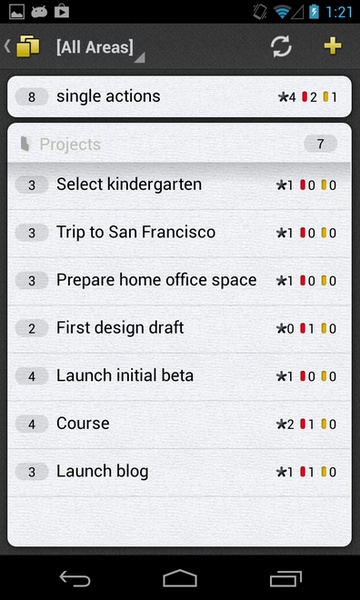The width and height of the screenshot is (360, 600).
Task: Tap the Android back navigation button
Action: (75, 578)
